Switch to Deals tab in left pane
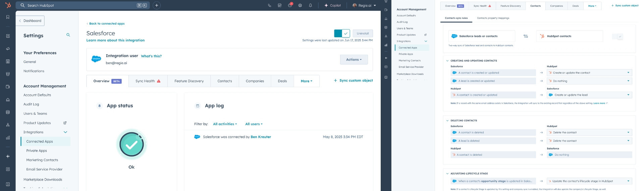 point(282,81)
